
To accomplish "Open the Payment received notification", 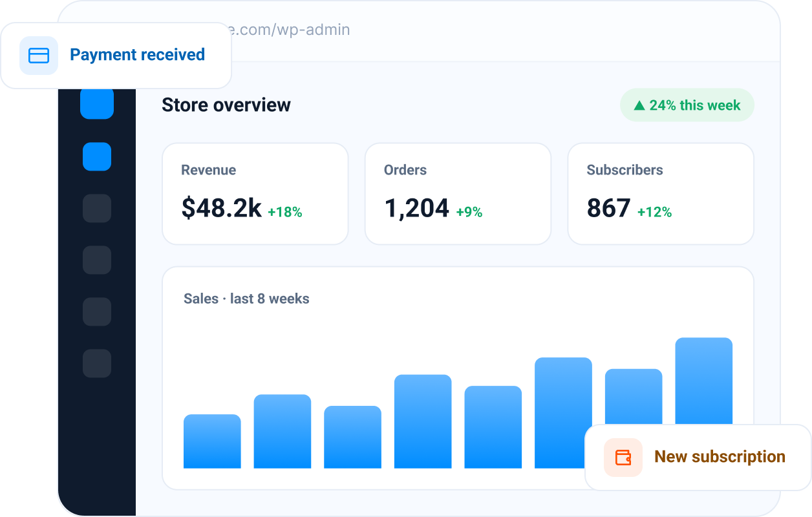I will 116,56.
